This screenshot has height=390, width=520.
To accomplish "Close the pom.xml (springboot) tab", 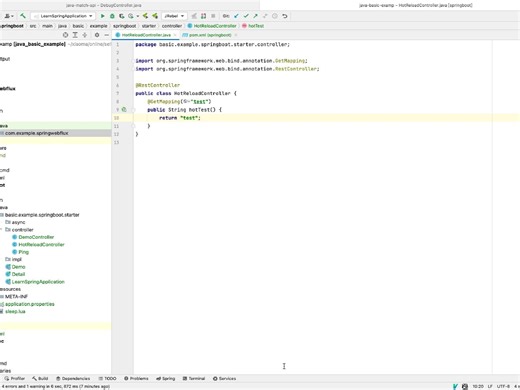I will (236, 35).
